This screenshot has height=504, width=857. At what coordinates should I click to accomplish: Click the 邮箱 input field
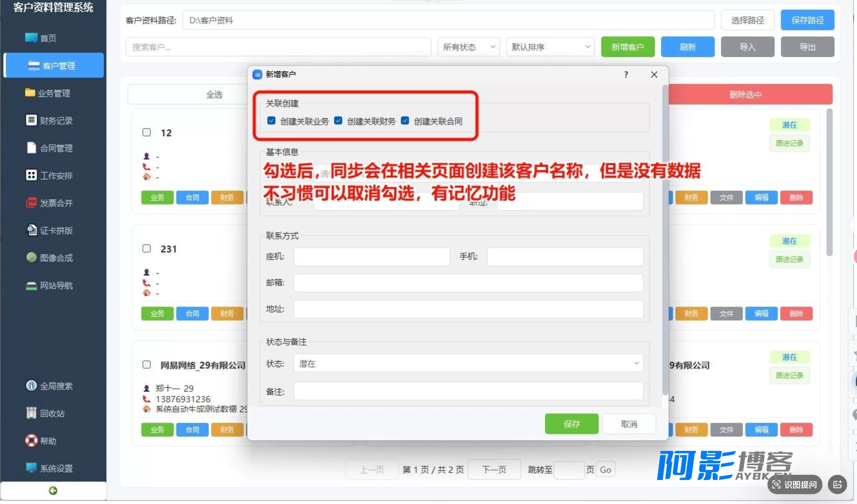pyautogui.click(x=468, y=283)
